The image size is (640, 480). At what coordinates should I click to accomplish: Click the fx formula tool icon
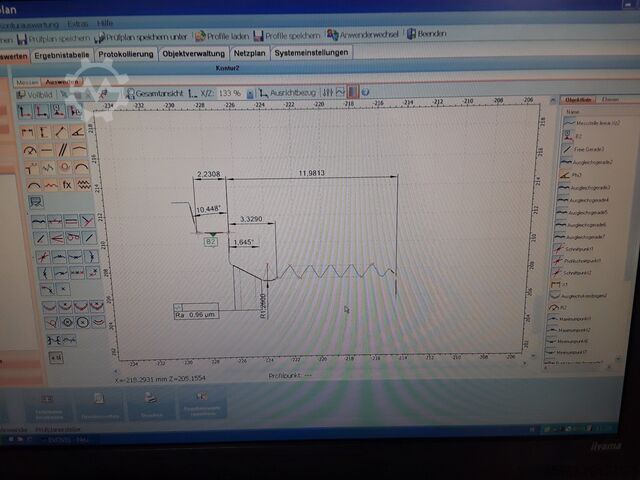coord(66,184)
